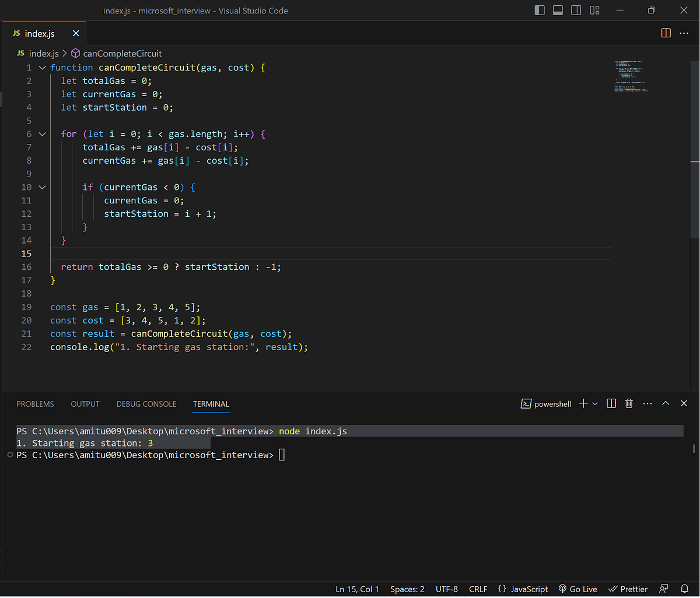Click the editor vertical scrollbar
700x598 pixels.
coord(695,149)
